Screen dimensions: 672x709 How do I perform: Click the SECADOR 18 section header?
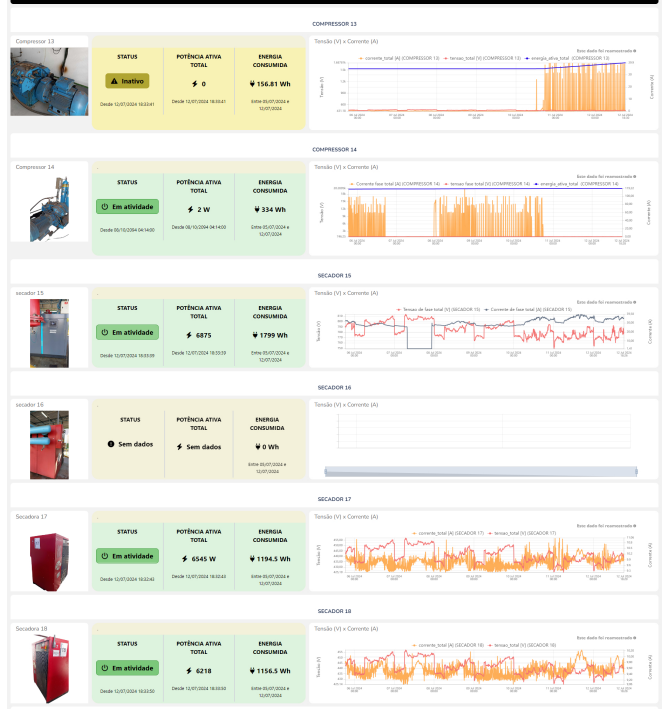click(334, 611)
